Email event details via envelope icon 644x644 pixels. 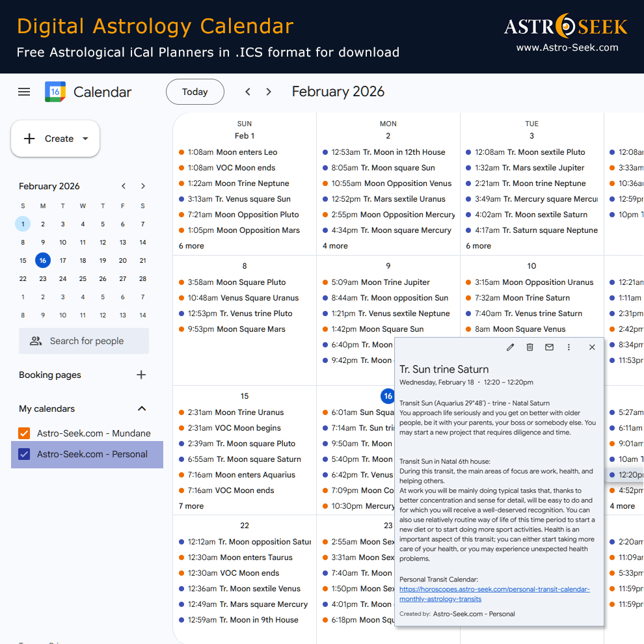550,347
